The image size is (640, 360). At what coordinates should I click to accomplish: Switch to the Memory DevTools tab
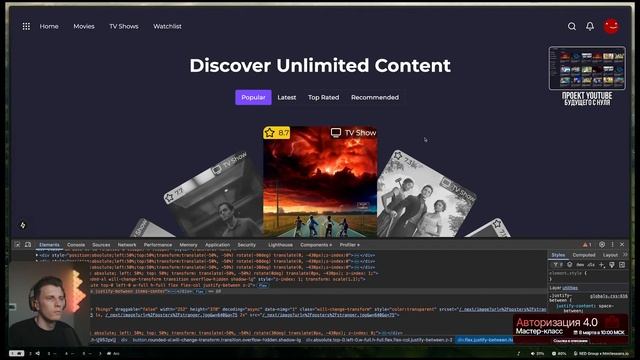pyautogui.click(x=188, y=245)
